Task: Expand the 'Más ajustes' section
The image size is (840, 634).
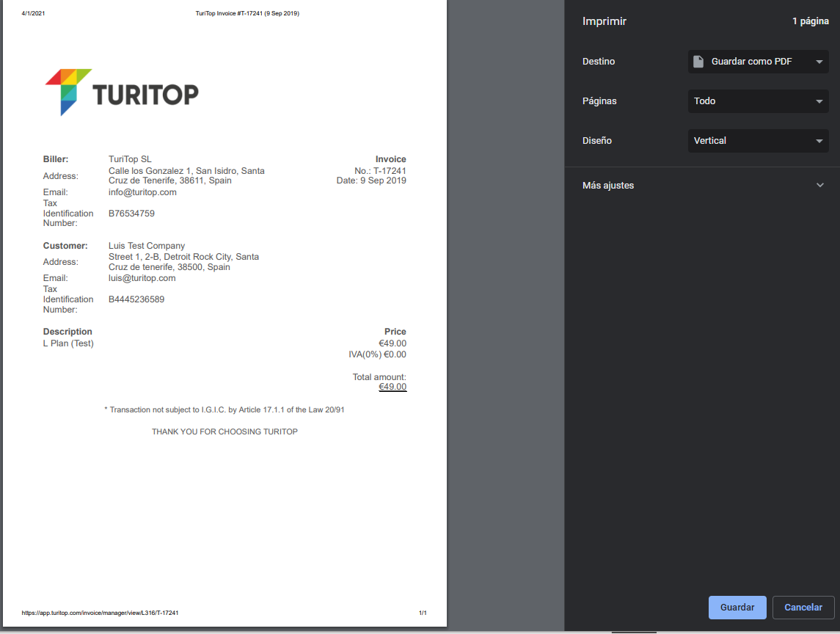Action: pos(702,186)
